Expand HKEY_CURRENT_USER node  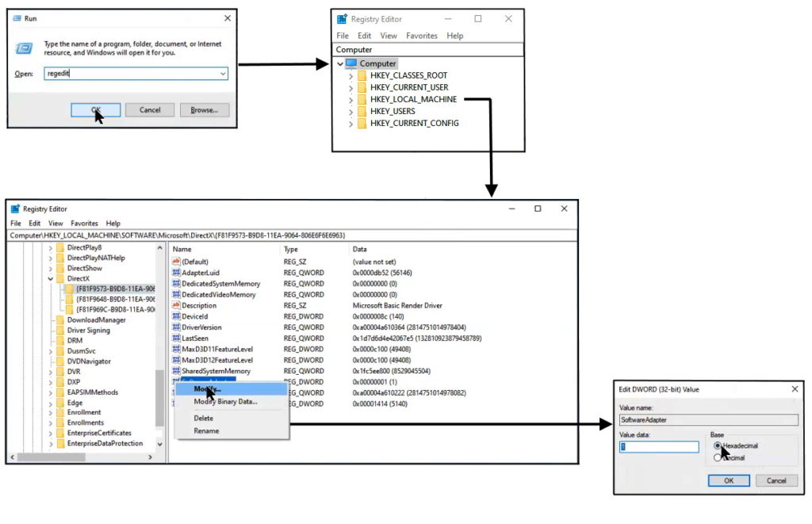pyautogui.click(x=350, y=88)
